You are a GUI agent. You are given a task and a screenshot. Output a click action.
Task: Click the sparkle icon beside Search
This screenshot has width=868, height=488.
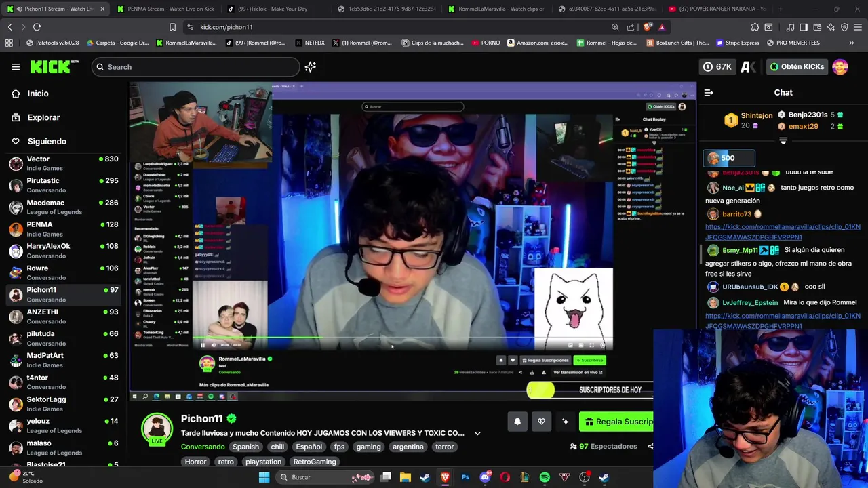tap(310, 66)
